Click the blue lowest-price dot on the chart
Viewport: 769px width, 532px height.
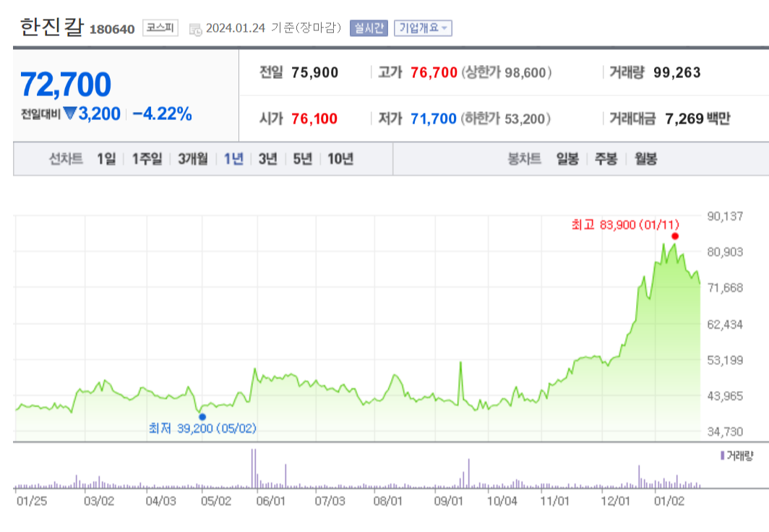coord(202,417)
